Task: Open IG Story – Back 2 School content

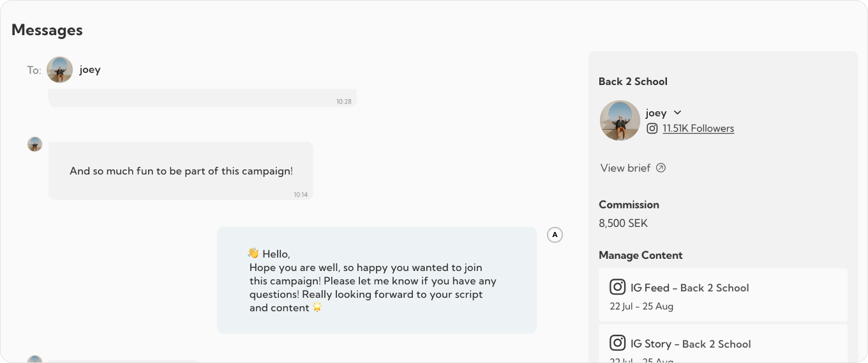Action: click(723, 343)
